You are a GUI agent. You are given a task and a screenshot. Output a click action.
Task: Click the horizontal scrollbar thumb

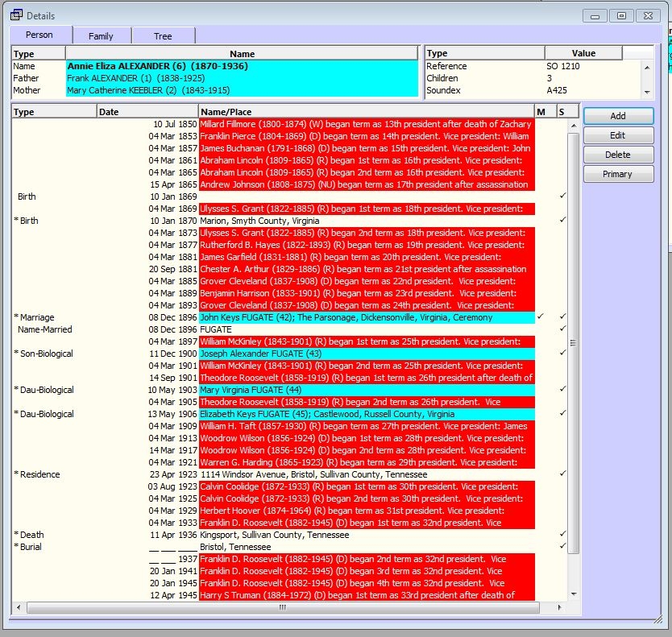tap(283, 607)
